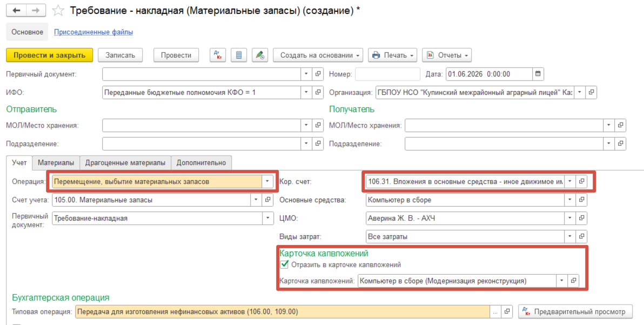The width and height of the screenshot is (644, 325).
Task: Switch to the Материалы tab
Action: (x=56, y=163)
